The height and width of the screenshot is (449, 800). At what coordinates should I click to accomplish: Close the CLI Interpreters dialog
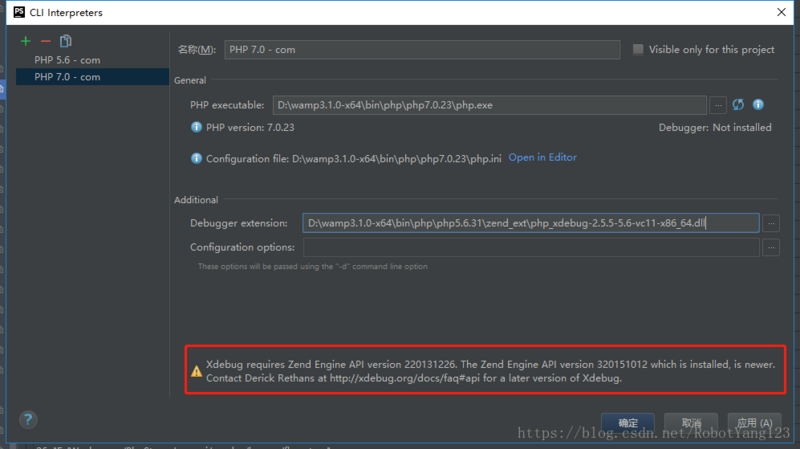781,12
